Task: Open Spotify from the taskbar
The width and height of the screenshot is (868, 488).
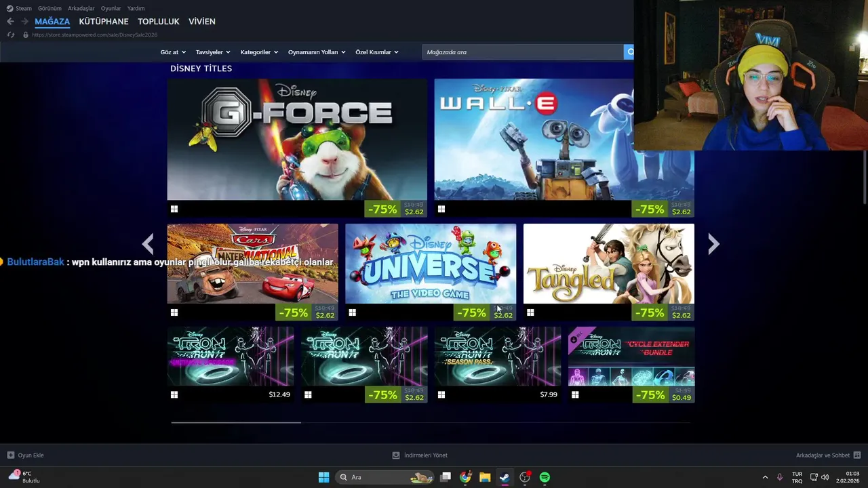Action: (545, 477)
